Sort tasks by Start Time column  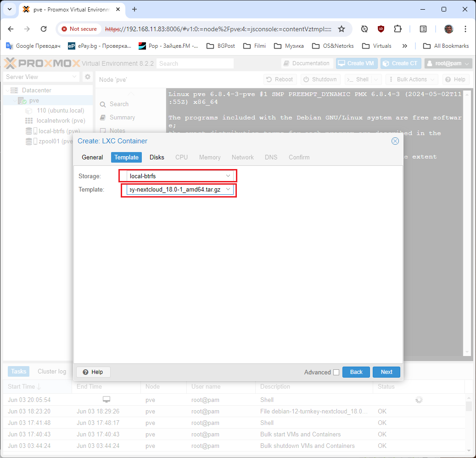pos(38,386)
